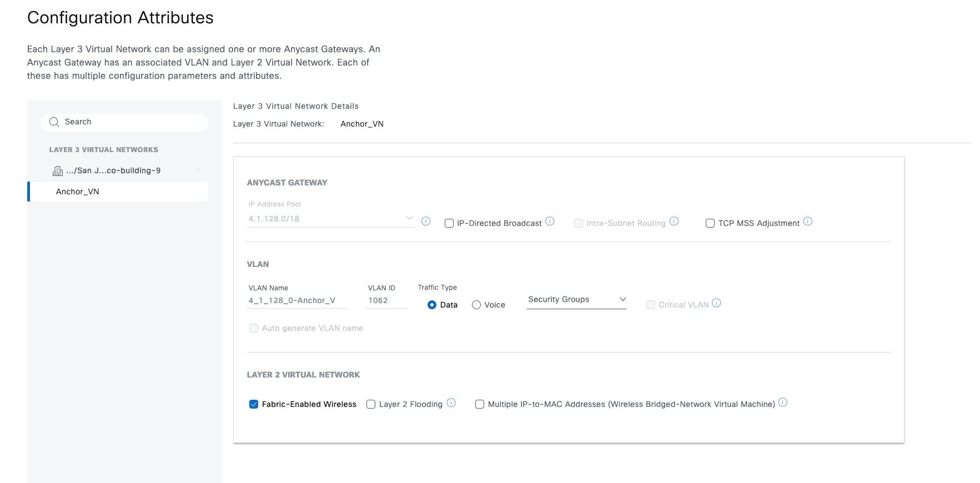Image resolution: width=980 pixels, height=483 pixels.
Task: Select Anchor_VN in the virtual networks list
Action: click(78, 192)
